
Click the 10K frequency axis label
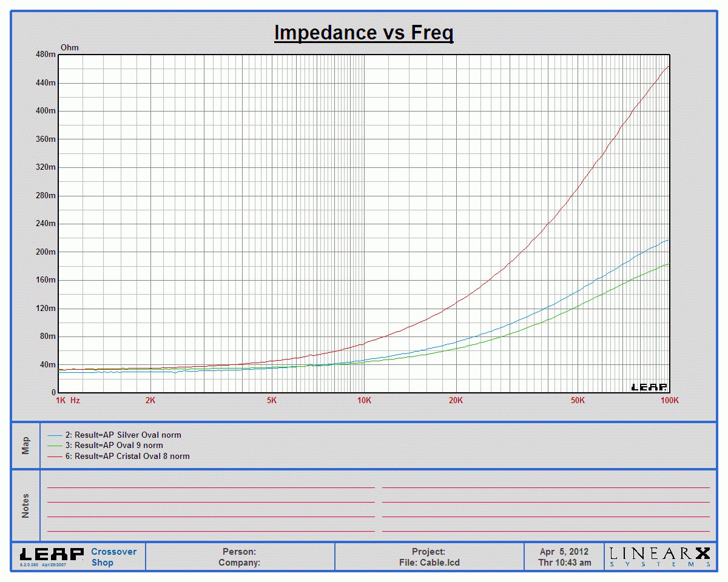pyautogui.click(x=363, y=401)
